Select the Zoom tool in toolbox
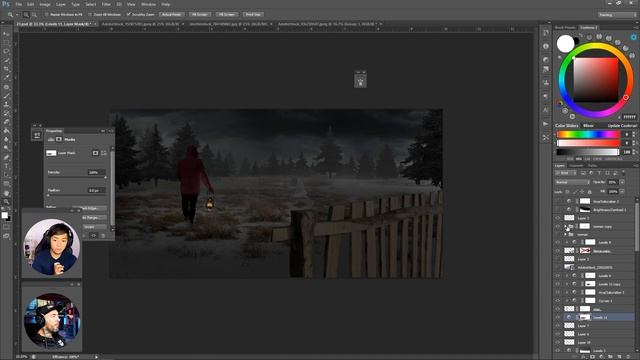 click(6, 202)
